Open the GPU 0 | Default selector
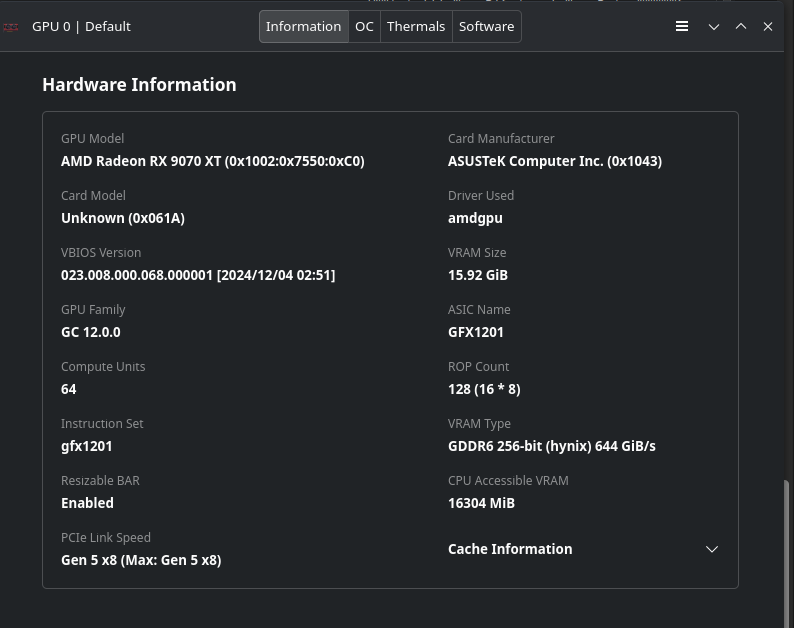 tap(81, 26)
